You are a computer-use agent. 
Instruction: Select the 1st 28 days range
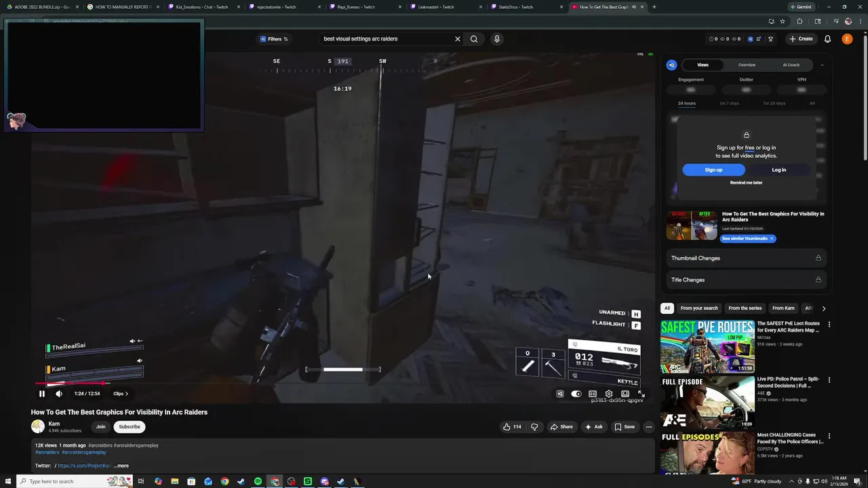pos(774,103)
